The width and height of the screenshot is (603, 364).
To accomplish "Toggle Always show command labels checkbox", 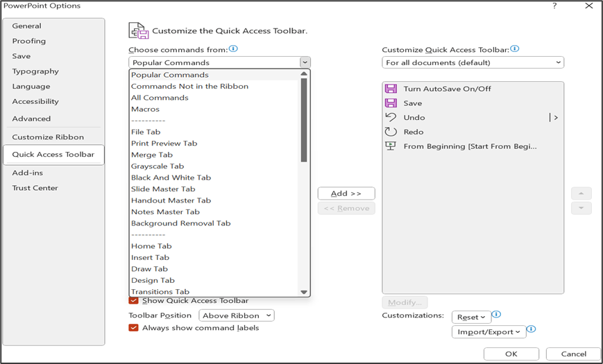I will [133, 328].
